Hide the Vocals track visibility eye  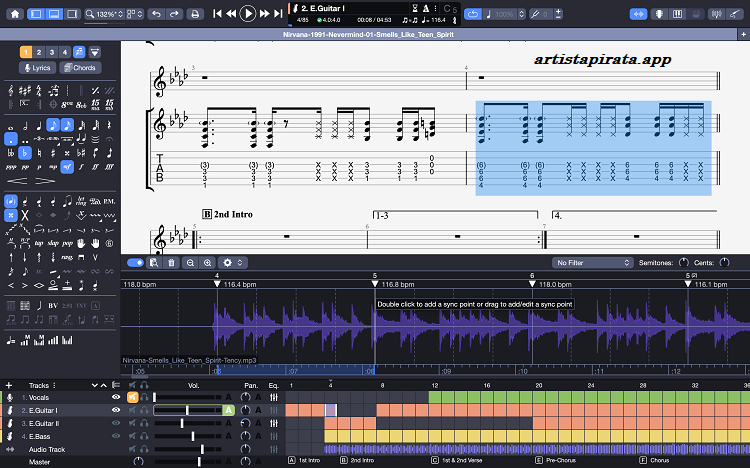[x=116, y=397]
